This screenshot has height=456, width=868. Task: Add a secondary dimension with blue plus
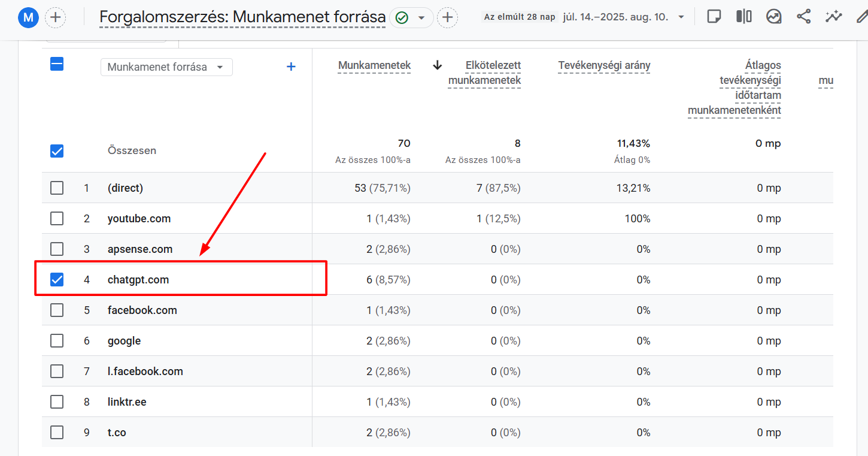tap(291, 67)
